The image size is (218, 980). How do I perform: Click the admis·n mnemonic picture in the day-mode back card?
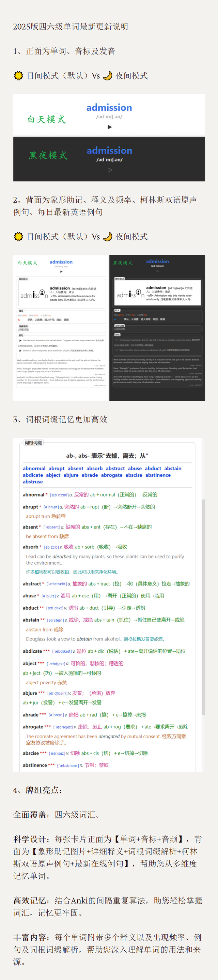point(34,294)
